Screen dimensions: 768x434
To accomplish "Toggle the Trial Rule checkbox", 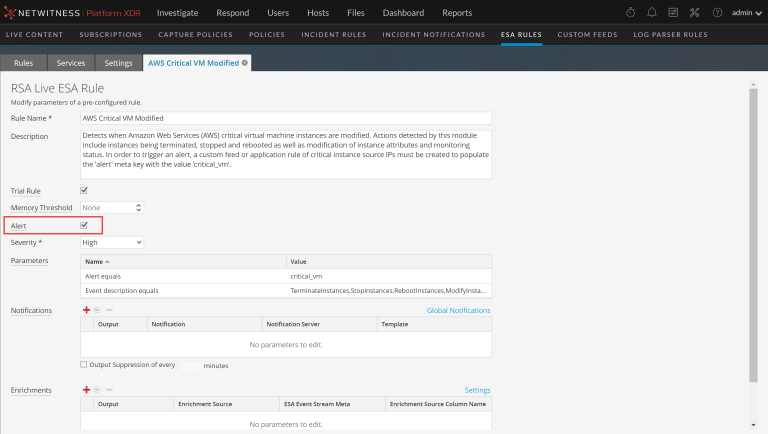I will (84, 190).
